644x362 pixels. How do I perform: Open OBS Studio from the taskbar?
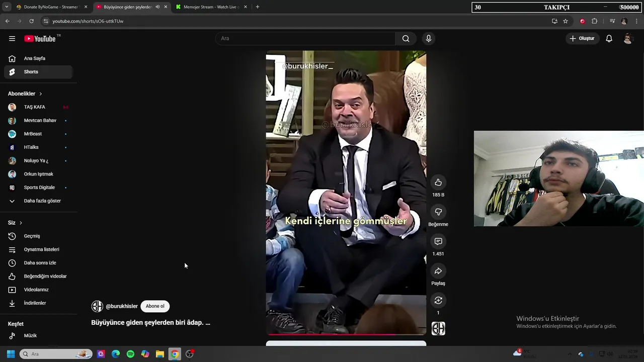(x=190, y=354)
